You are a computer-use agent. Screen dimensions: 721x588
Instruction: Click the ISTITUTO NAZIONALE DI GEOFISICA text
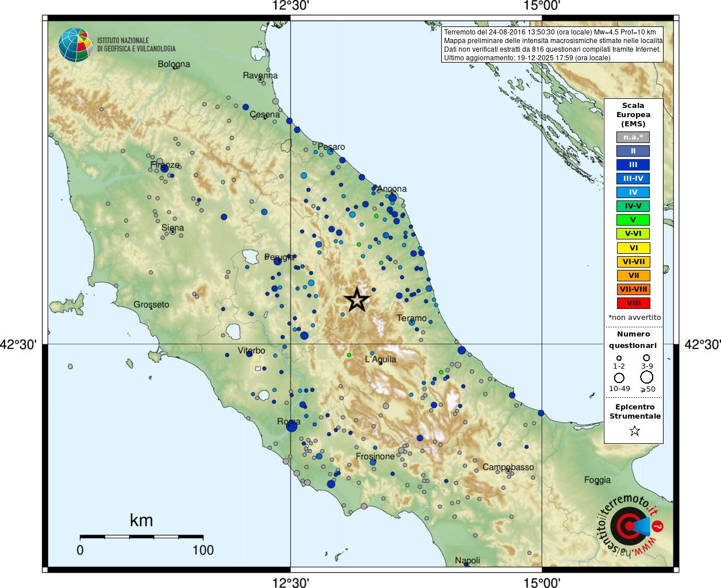136,45
